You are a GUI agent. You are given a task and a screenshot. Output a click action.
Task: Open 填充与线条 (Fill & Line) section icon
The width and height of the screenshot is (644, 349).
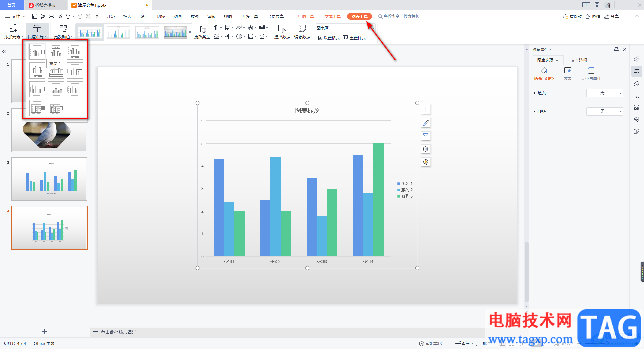544,71
